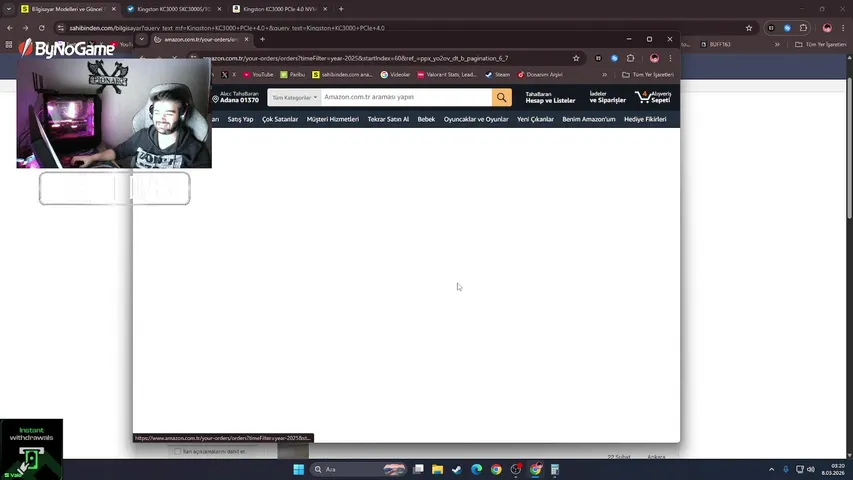Open new tab in back Chrome window
Image resolution: width=853 pixels, height=480 pixels.
click(x=341, y=9)
